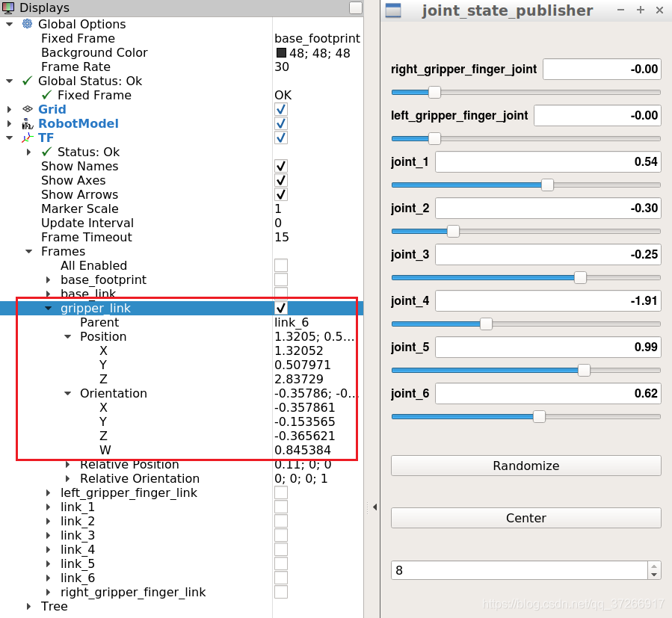
Task: Click the joint_6 slider handle
Action: pyautogui.click(x=539, y=416)
